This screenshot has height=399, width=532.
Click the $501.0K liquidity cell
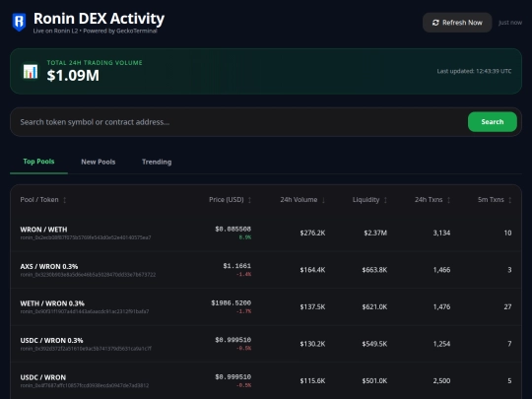tap(374, 380)
